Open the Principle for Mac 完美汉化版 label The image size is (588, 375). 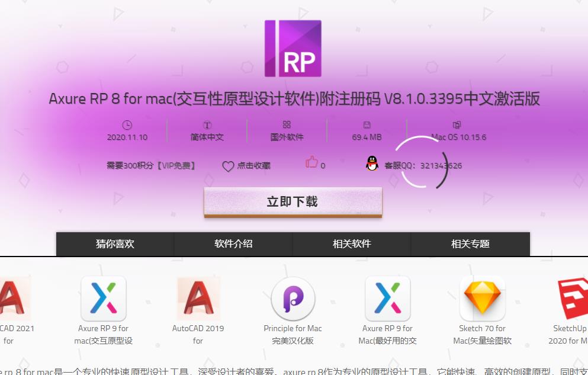(x=293, y=335)
